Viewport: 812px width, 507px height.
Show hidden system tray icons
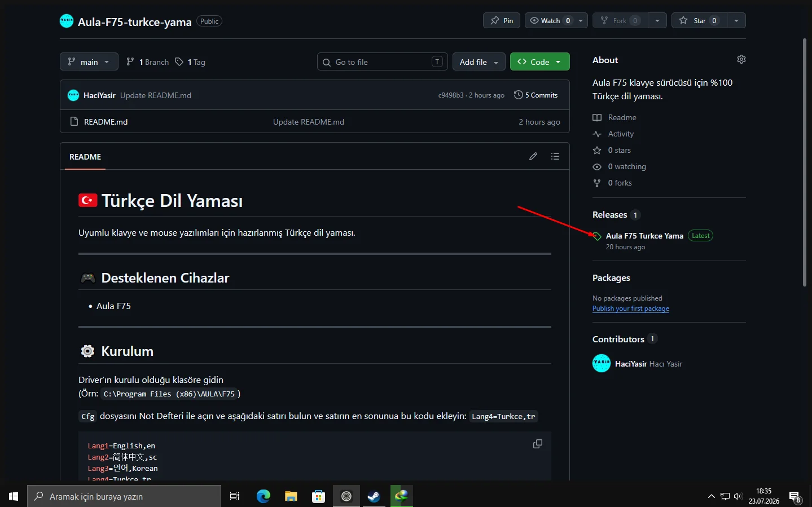tap(711, 496)
